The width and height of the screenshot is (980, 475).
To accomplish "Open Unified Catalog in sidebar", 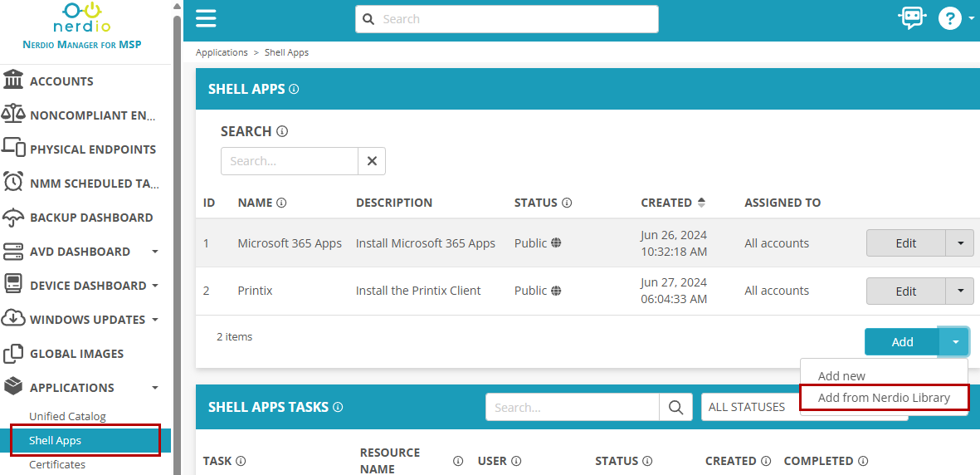I will click(x=67, y=416).
